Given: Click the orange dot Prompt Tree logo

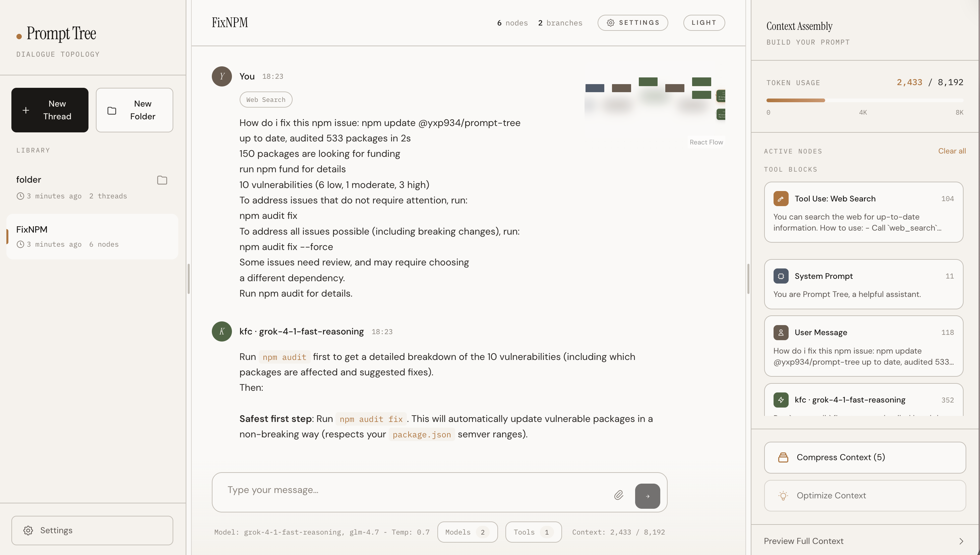Looking at the screenshot, I should [19, 37].
